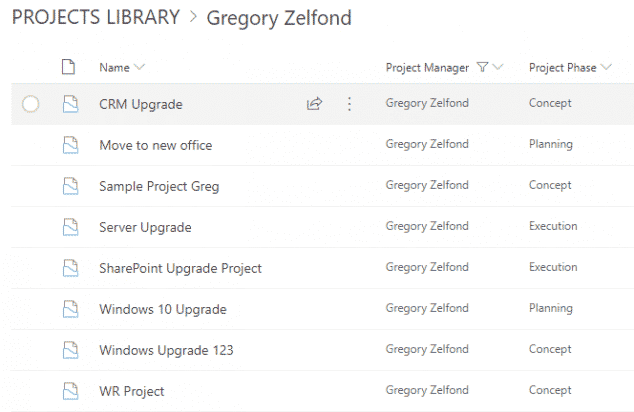Click the share icon on CRM Upgrade row
The image size is (634, 412).
314,103
